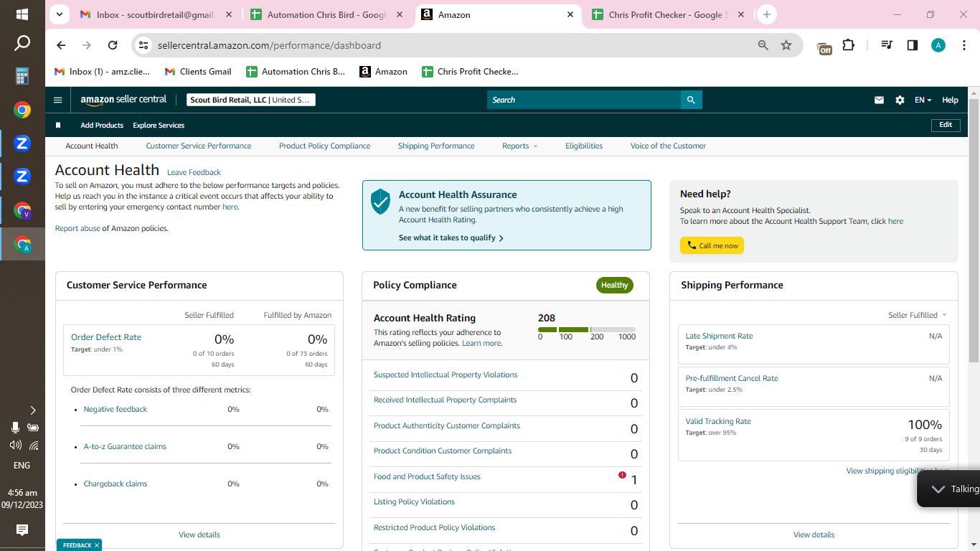
Task: Click the extension icon labeled Off
Action: pos(824,47)
